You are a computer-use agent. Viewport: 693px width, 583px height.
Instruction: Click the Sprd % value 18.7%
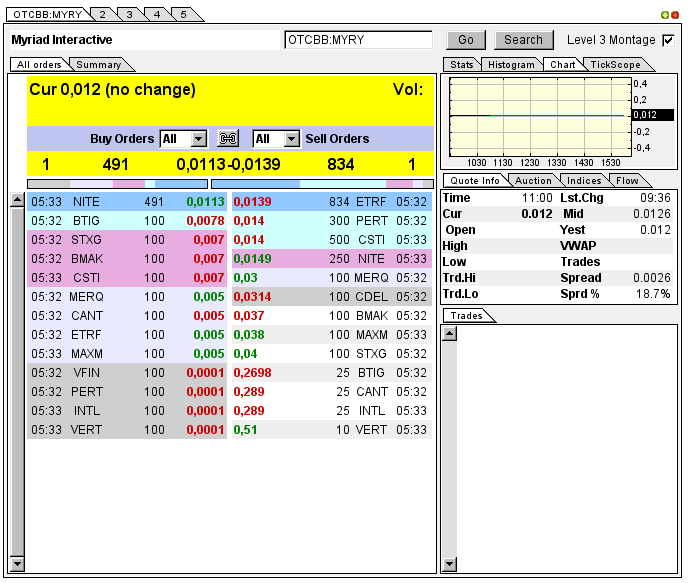(653, 293)
